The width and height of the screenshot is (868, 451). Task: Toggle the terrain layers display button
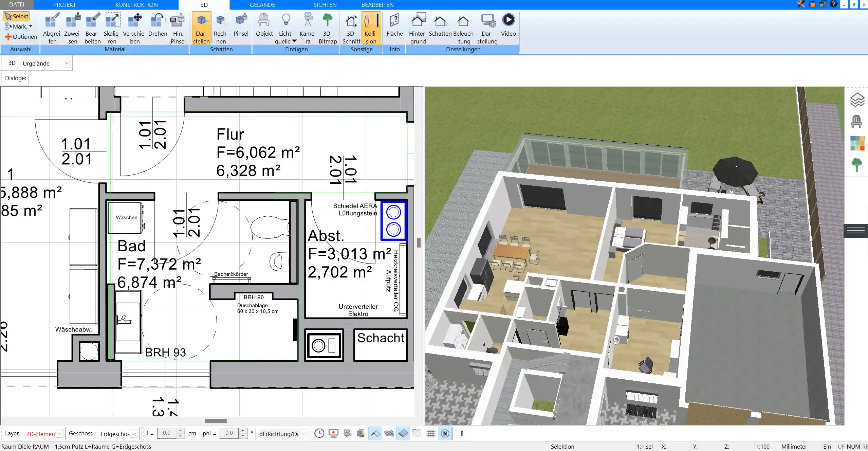click(x=417, y=433)
